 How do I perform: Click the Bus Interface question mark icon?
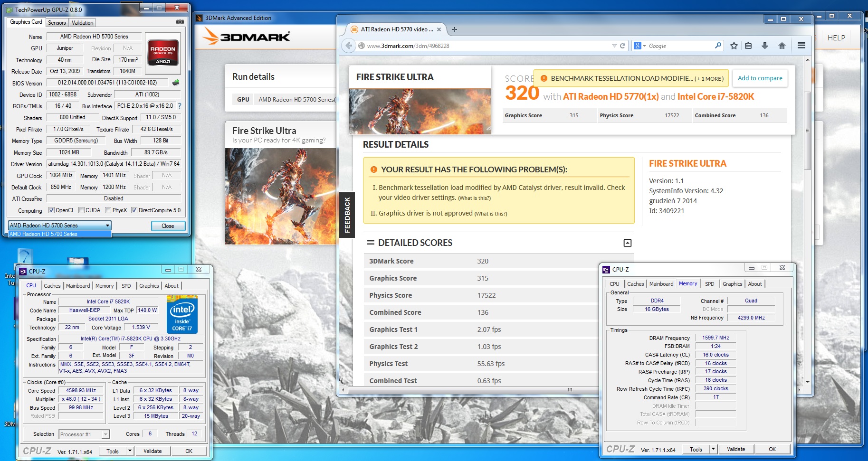[x=180, y=106]
